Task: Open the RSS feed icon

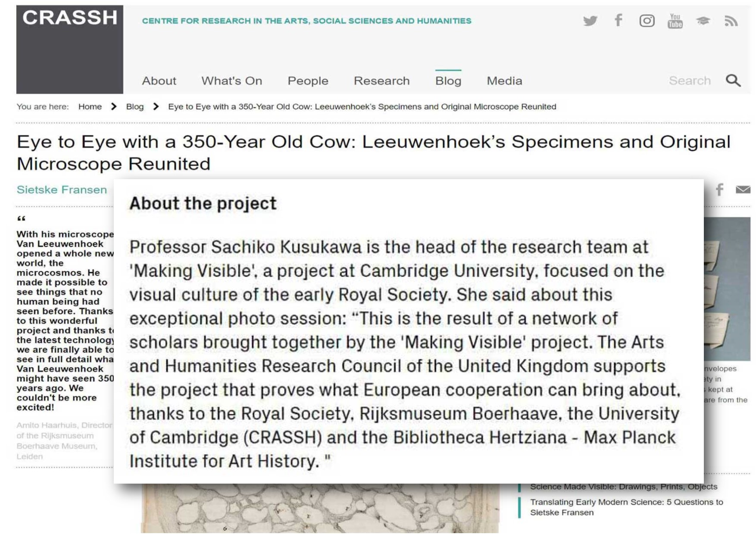Action: click(x=731, y=21)
